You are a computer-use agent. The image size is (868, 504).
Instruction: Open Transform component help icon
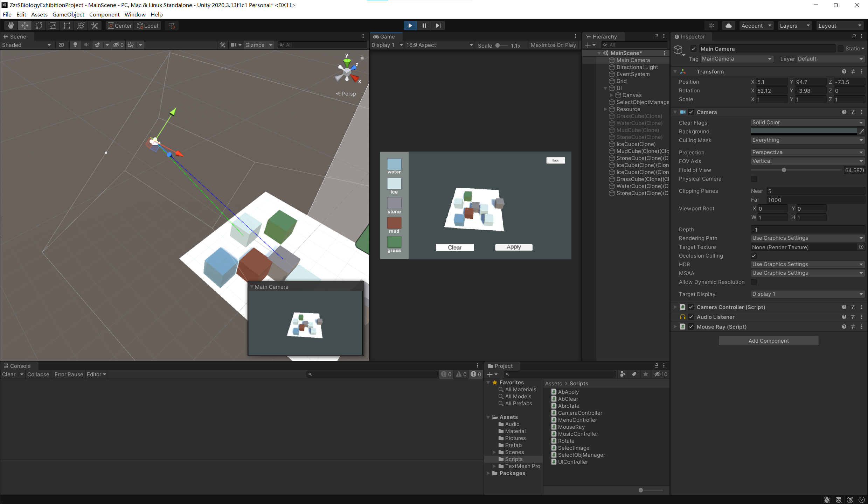point(844,71)
